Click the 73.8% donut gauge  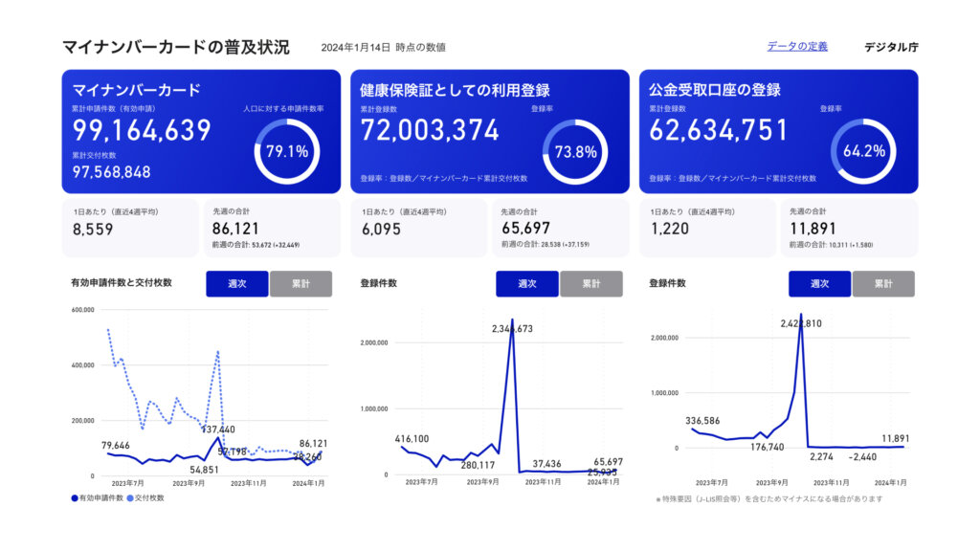[575, 151]
